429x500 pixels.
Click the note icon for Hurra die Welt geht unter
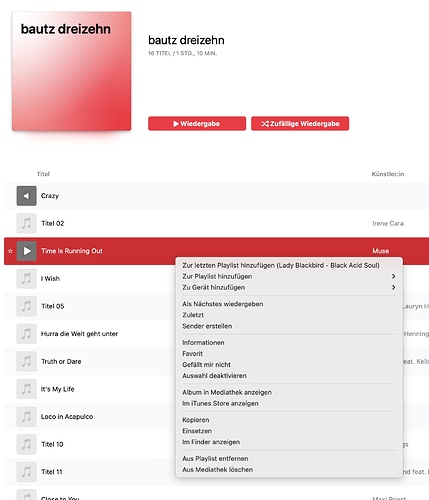26,334
